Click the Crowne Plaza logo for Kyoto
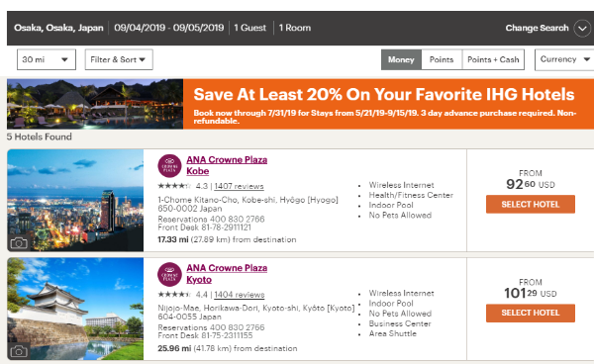The height and width of the screenshot is (364, 594). click(169, 274)
